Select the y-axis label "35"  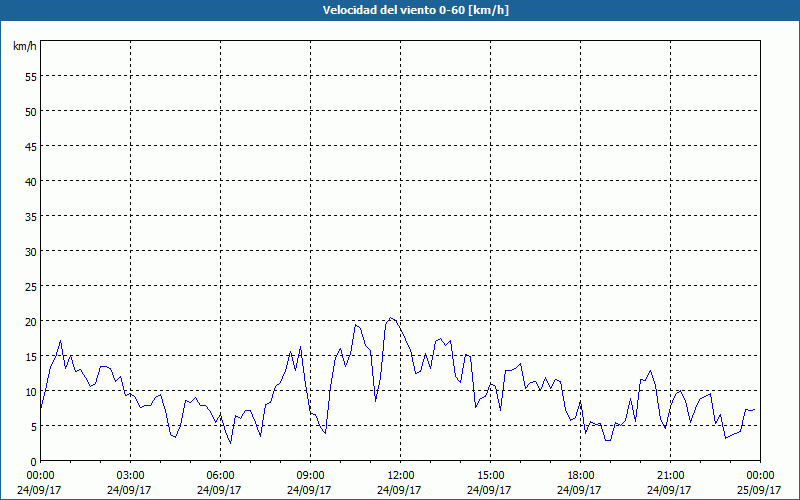click(x=31, y=216)
